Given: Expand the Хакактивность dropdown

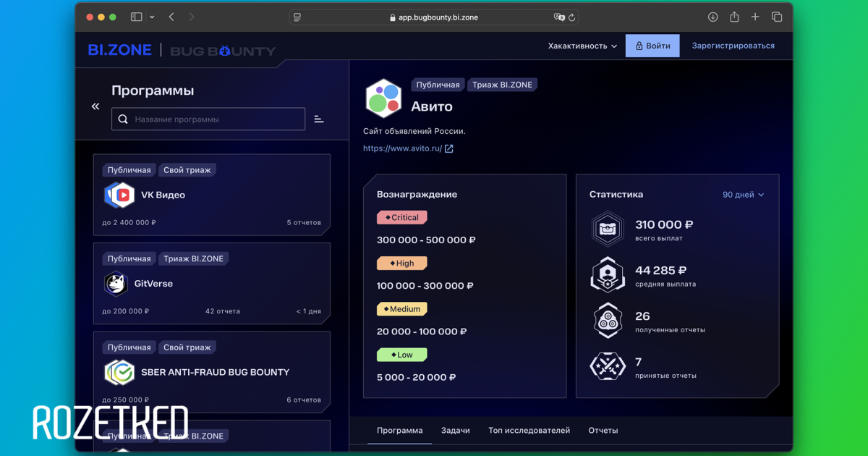Looking at the screenshot, I should click(582, 46).
